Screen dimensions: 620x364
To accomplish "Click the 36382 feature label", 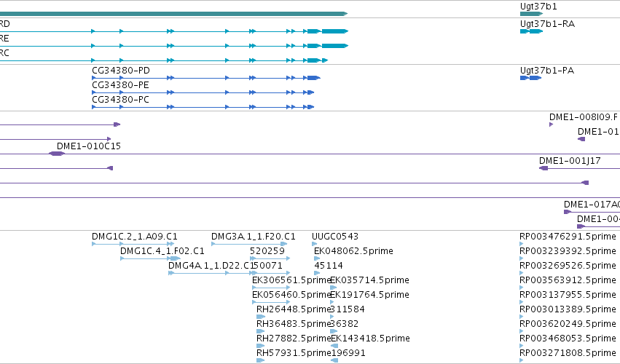I will pyautogui.click(x=345, y=324).
